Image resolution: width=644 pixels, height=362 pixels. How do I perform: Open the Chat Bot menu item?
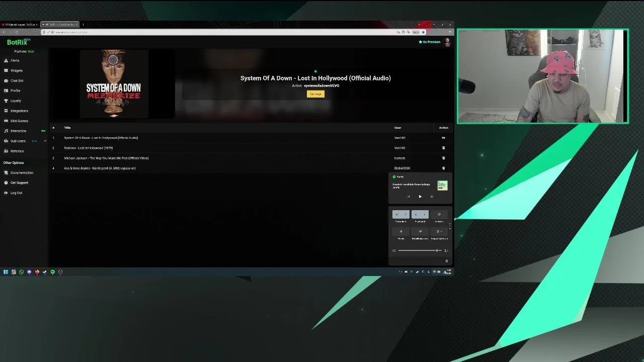point(17,80)
